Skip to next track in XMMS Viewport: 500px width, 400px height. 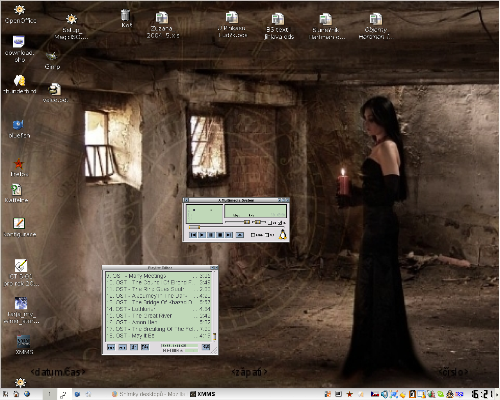coord(229,235)
